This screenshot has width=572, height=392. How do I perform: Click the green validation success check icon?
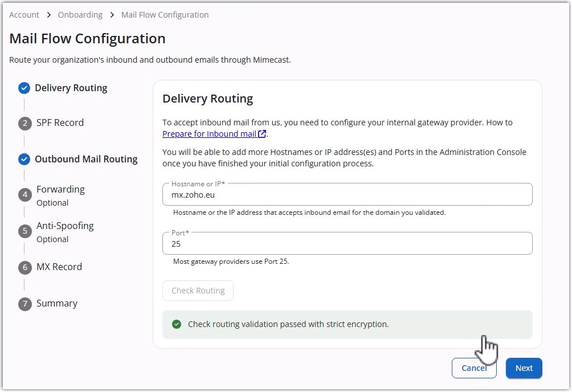pos(177,324)
